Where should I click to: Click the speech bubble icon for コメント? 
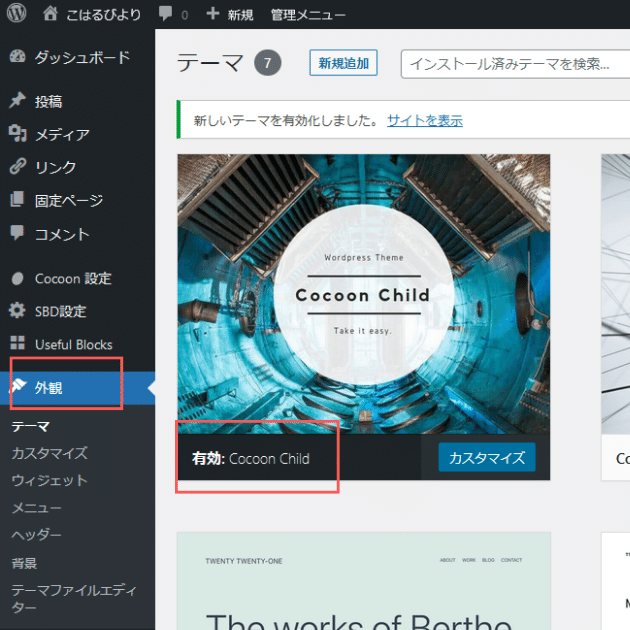[x=17, y=233]
